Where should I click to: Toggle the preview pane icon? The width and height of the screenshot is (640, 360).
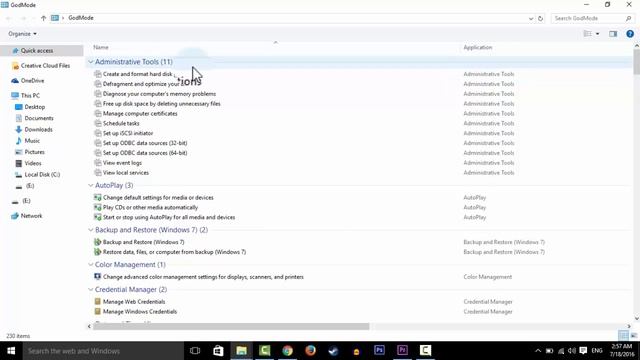click(x=613, y=34)
